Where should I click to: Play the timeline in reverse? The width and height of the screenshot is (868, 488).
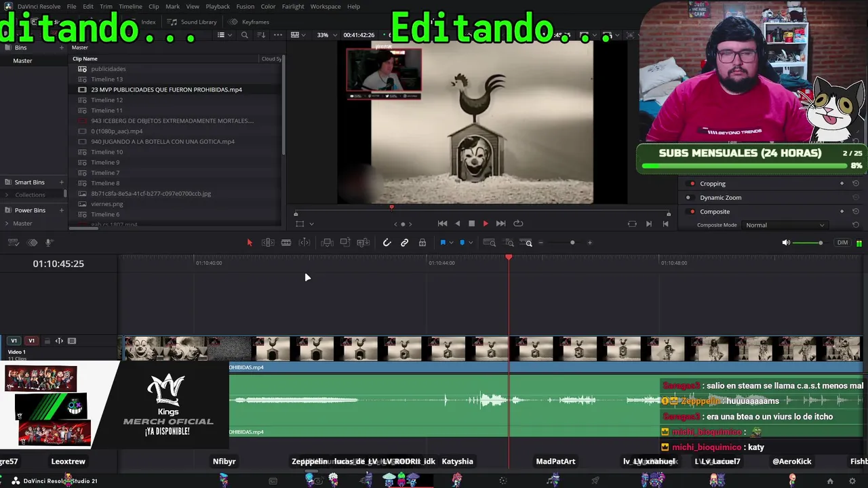pos(457,224)
